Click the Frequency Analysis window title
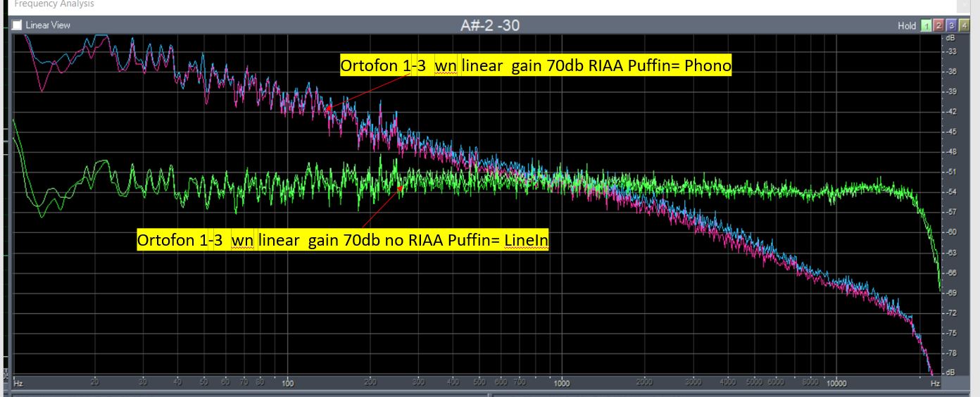980x397 pixels. pos(54,4)
